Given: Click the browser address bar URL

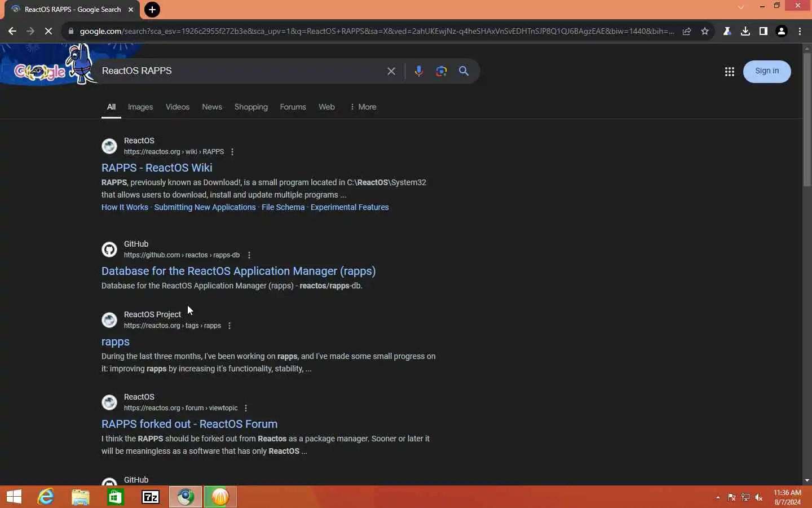Looking at the screenshot, I should (x=377, y=32).
